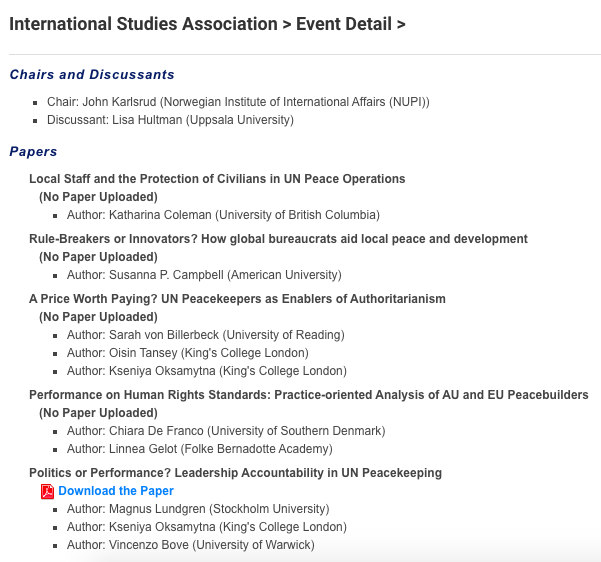Select author Chiara De Franco
The image size is (601, 562).
[x=225, y=431]
